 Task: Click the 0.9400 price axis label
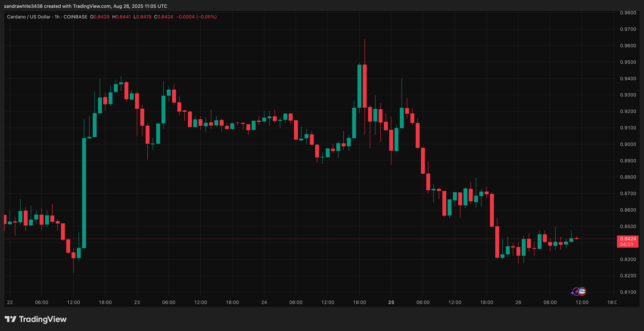pyautogui.click(x=628, y=79)
